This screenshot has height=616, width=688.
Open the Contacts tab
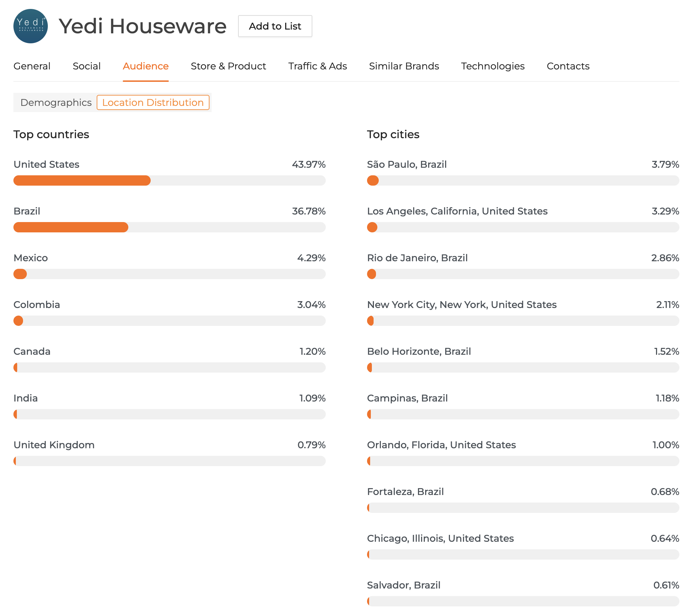(568, 66)
